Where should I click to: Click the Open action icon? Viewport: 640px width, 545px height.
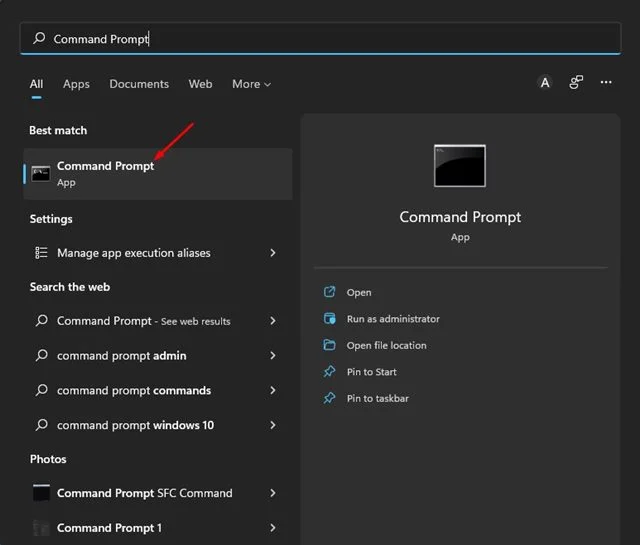[329, 292]
